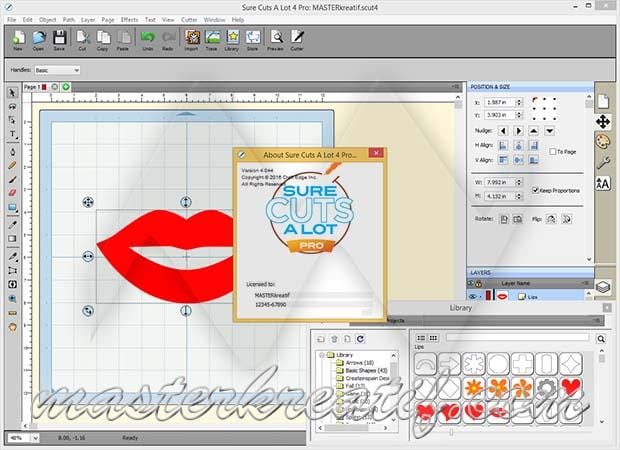The image size is (620, 450).
Task: Click the Library search magnifier button
Action: [601, 338]
